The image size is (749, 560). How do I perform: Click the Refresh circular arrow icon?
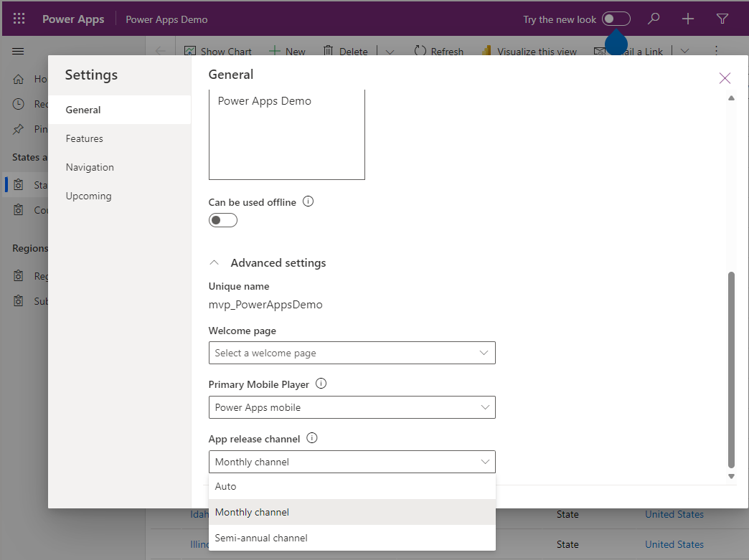(420, 51)
